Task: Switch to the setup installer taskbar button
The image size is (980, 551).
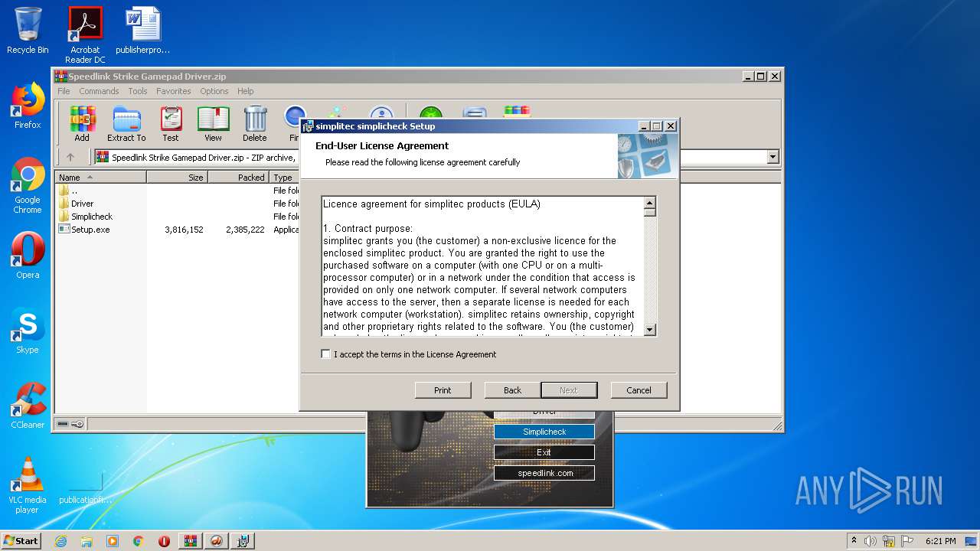Action: [x=243, y=541]
